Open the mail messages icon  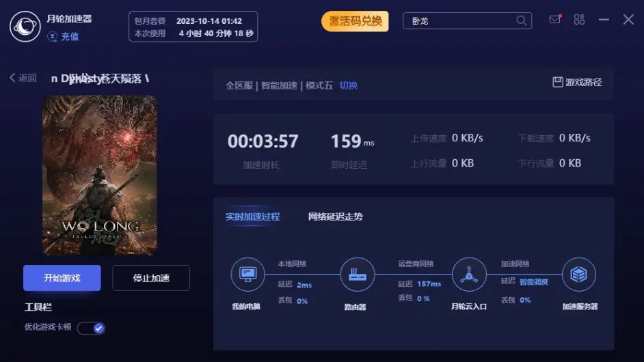pos(554,20)
